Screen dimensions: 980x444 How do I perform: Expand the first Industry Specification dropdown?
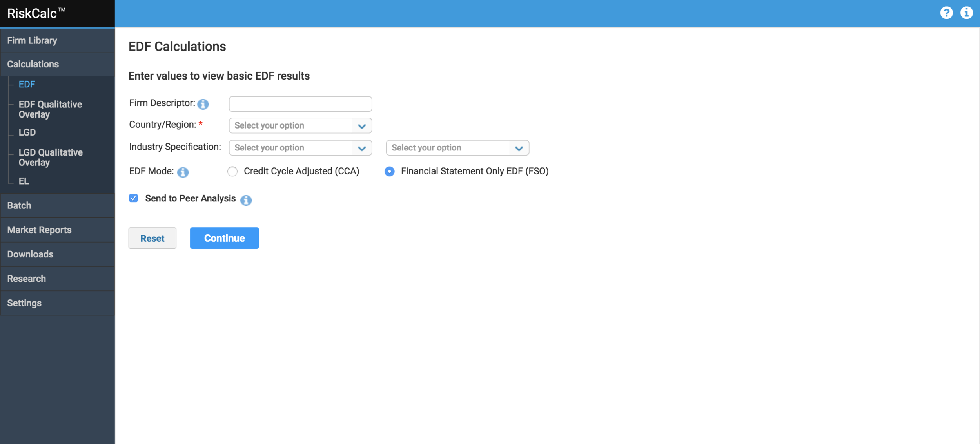pyautogui.click(x=300, y=148)
